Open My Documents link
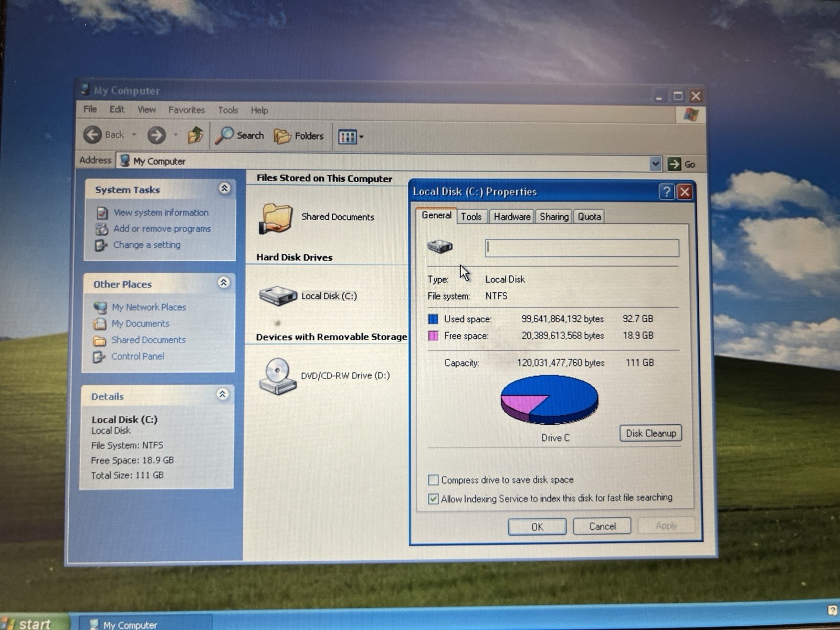Screen dimensions: 840x630 click(x=140, y=323)
